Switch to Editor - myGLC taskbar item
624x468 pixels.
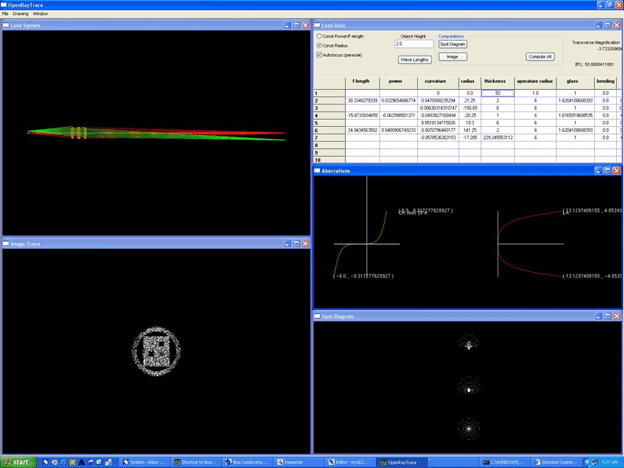click(349, 462)
